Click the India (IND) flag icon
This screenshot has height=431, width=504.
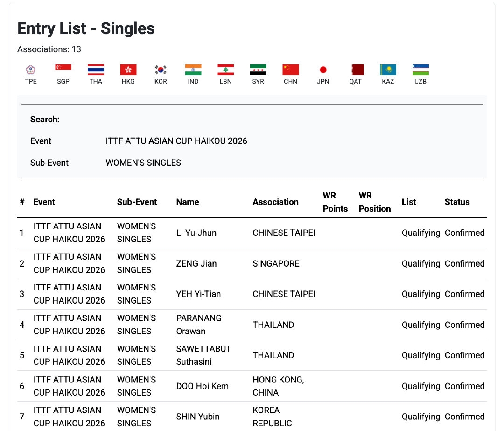click(193, 70)
